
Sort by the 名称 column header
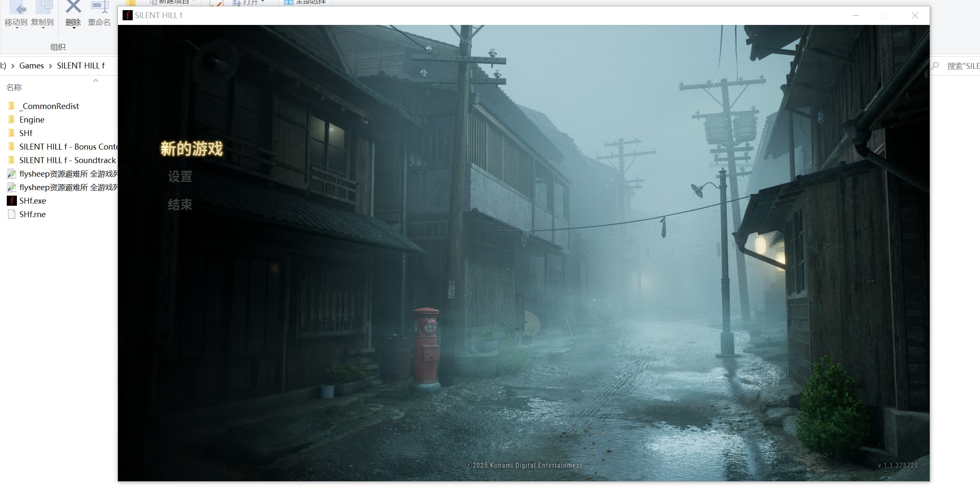click(x=14, y=87)
